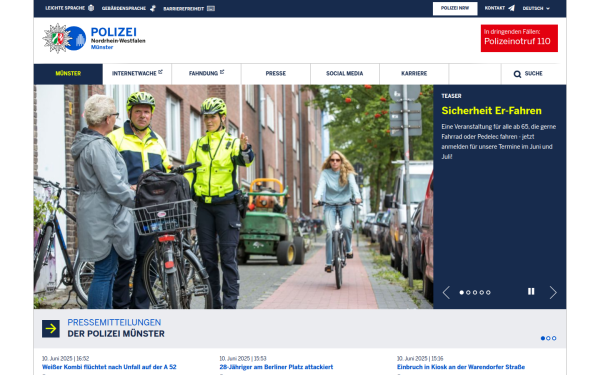
Task: Click the paper plane contact icon
Action: [x=512, y=8]
